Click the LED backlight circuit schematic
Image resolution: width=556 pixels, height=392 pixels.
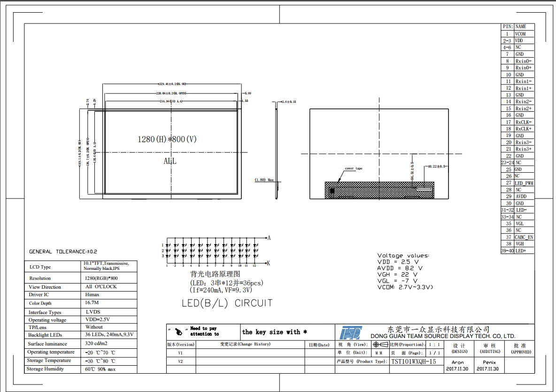click(x=211, y=250)
